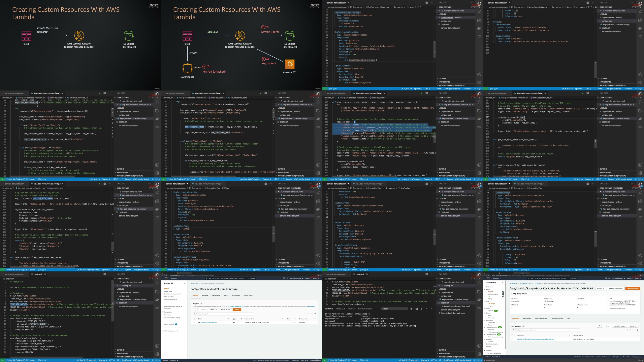Open the 2021/03/29 [$LATEST] log stream link

pyautogui.click(x=535, y=339)
